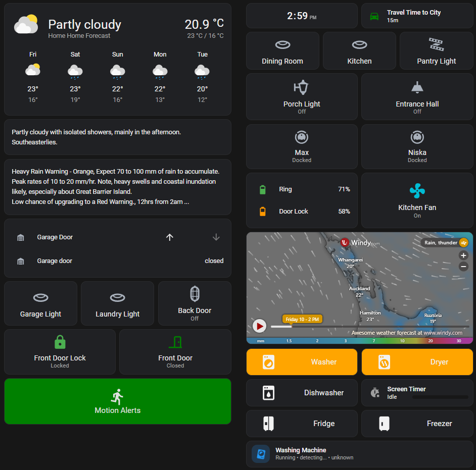Screen dimensions: 476x470
Task: Close the garage door with the down arrow
Action: [x=216, y=237]
